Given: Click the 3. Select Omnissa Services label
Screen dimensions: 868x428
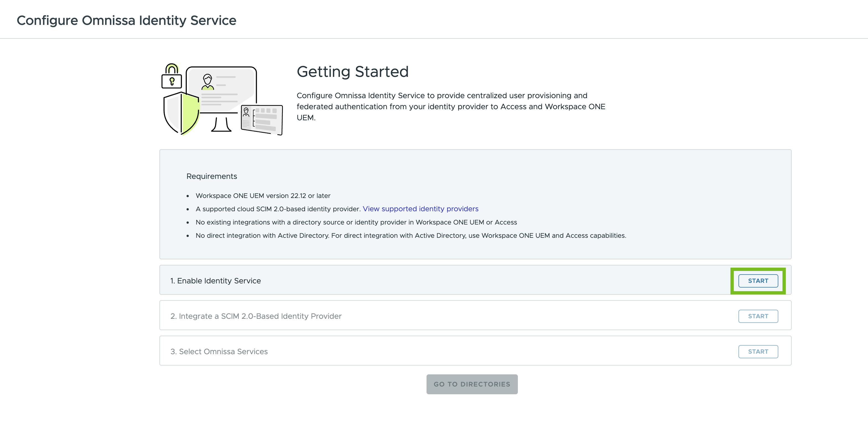Looking at the screenshot, I should pyautogui.click(x=219, y=351).
